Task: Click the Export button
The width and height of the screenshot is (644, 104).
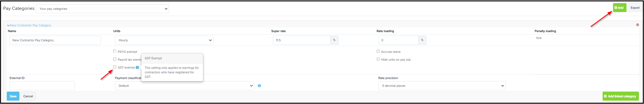Action: [635, 8]
